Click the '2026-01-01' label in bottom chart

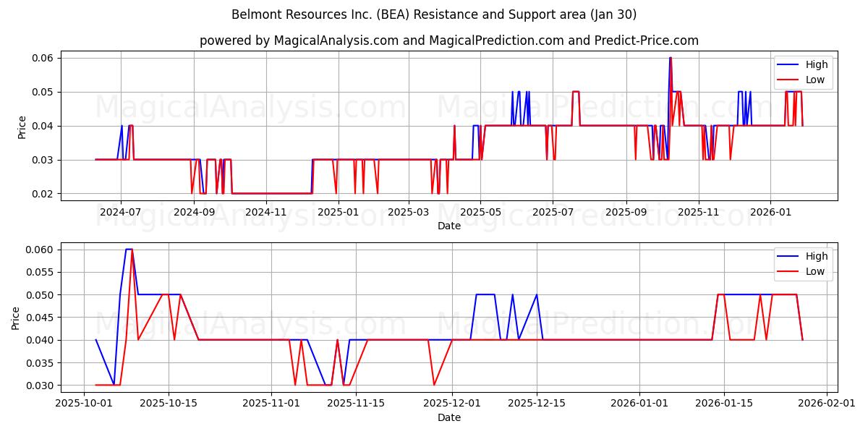(639, 404)
